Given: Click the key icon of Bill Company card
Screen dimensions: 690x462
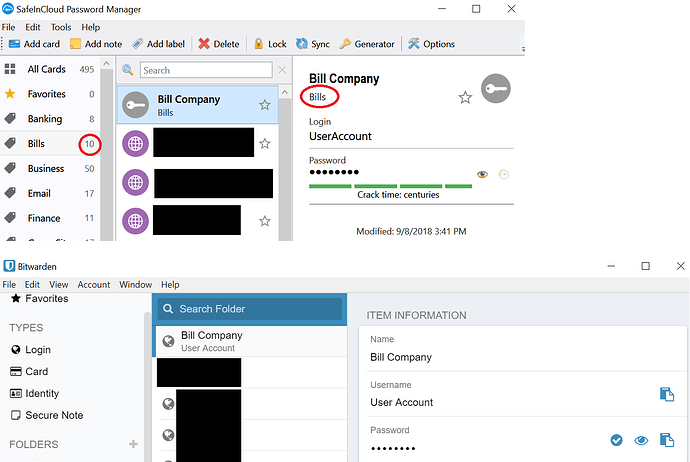Looking at the screenshot, I should click(135, 105).
